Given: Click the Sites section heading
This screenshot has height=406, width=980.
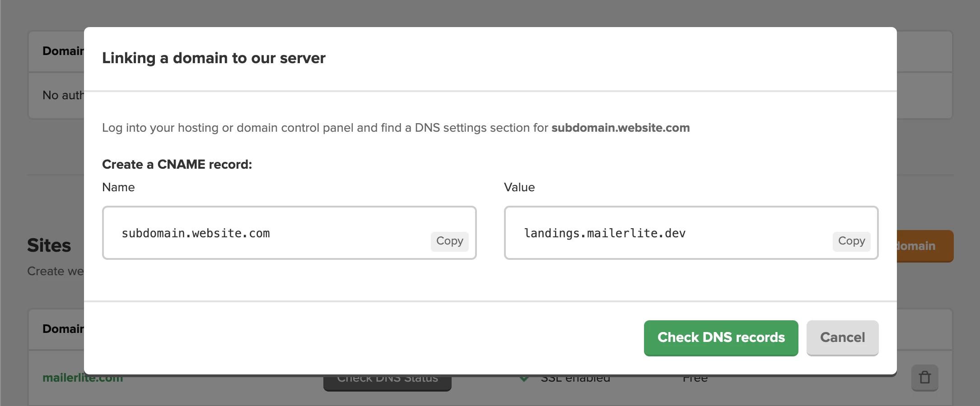Looking at the screenshot, I should point(49,246).
